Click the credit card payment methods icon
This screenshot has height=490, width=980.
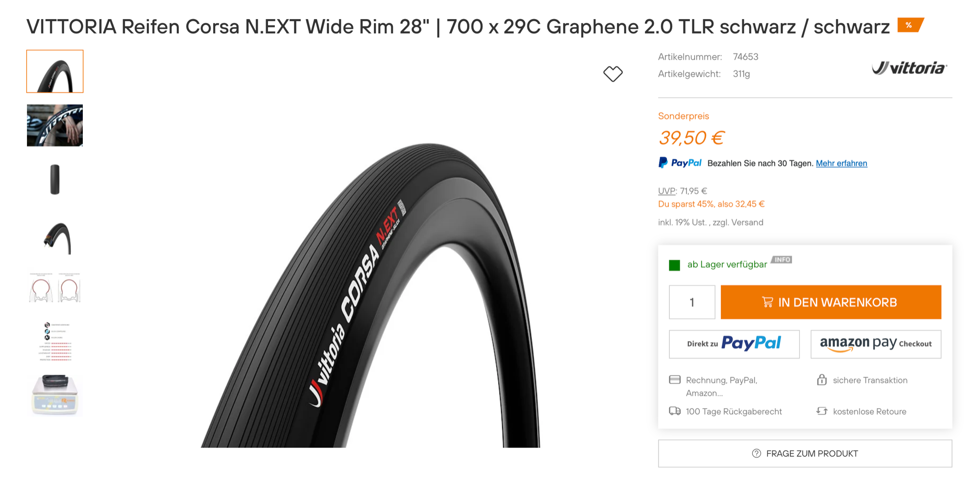(x=675, y=380)
